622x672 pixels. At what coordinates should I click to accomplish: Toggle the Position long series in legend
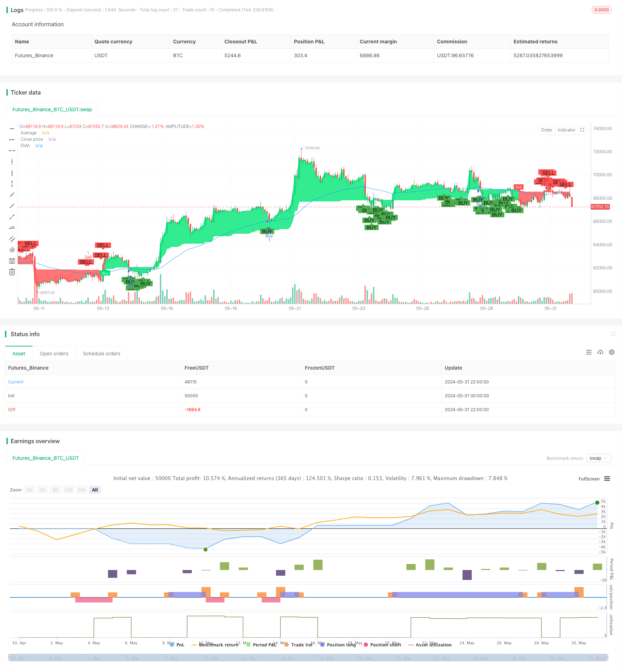click(x=338, y=645)
